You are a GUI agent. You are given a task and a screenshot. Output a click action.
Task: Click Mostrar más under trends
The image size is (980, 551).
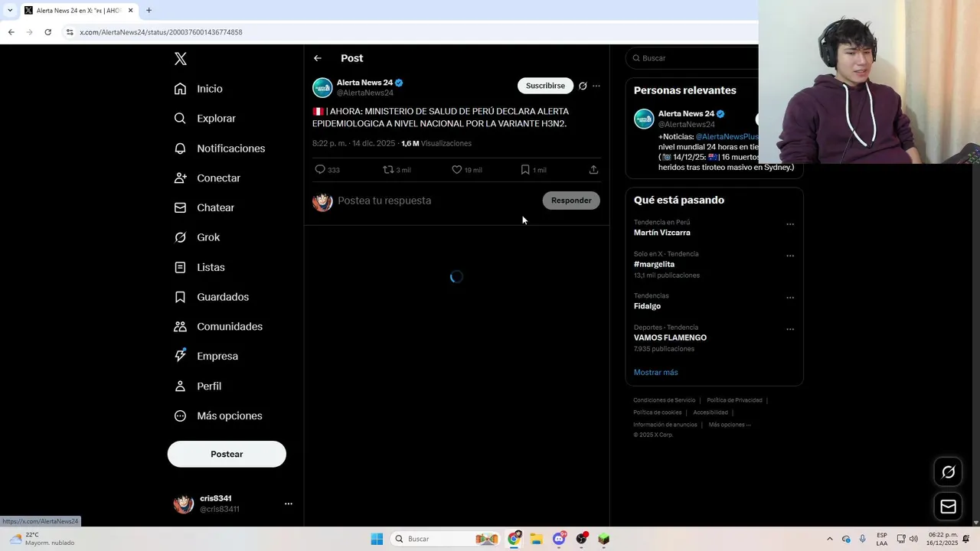click(655, 373)
